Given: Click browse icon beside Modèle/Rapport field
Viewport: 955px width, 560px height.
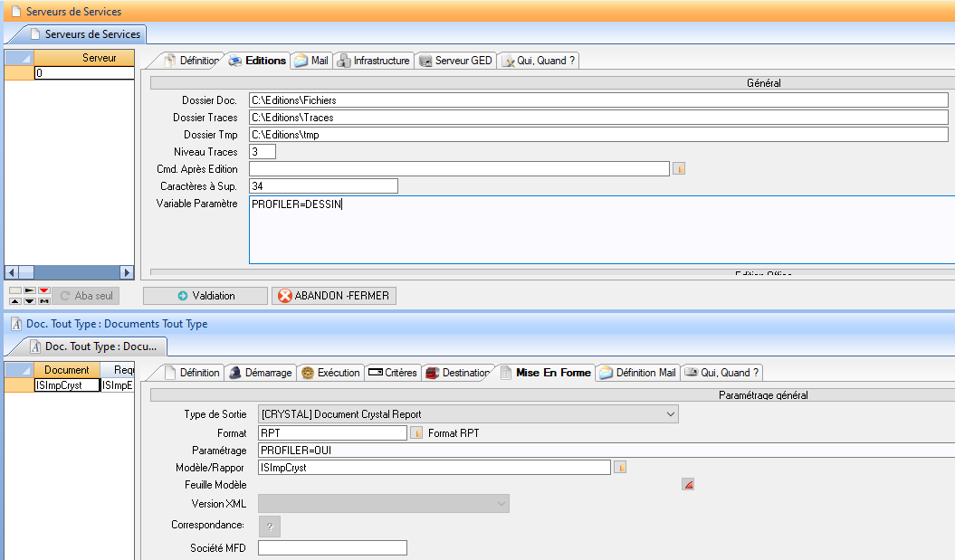Looking at the screenshot, I should point(620,468).
